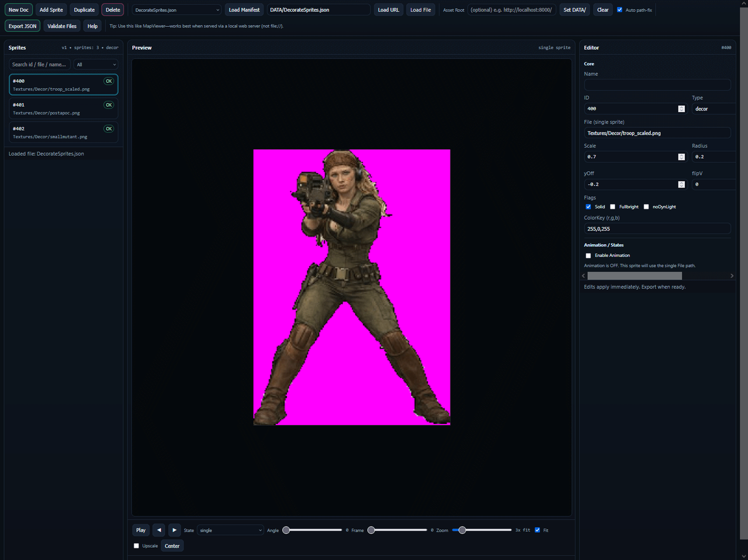Viewport: 748px width, 560px height.
Task: Click the OK badge on sprite #400
Action: (x=109, y=81)
